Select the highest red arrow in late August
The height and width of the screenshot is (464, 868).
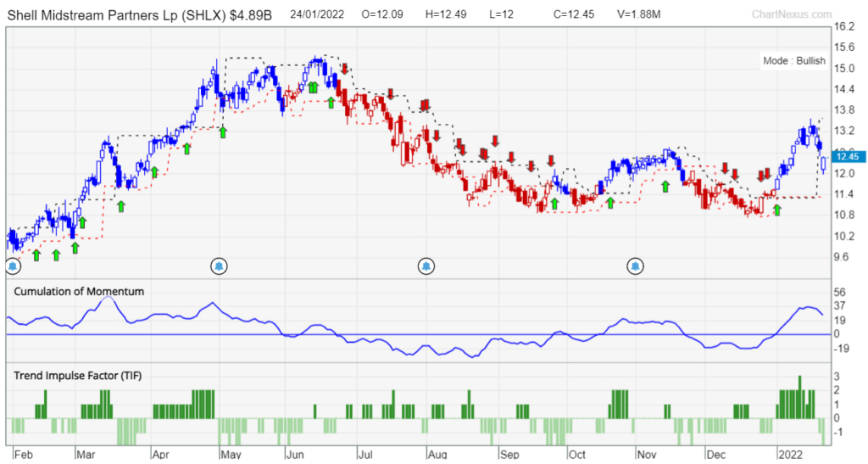[495, 141]
